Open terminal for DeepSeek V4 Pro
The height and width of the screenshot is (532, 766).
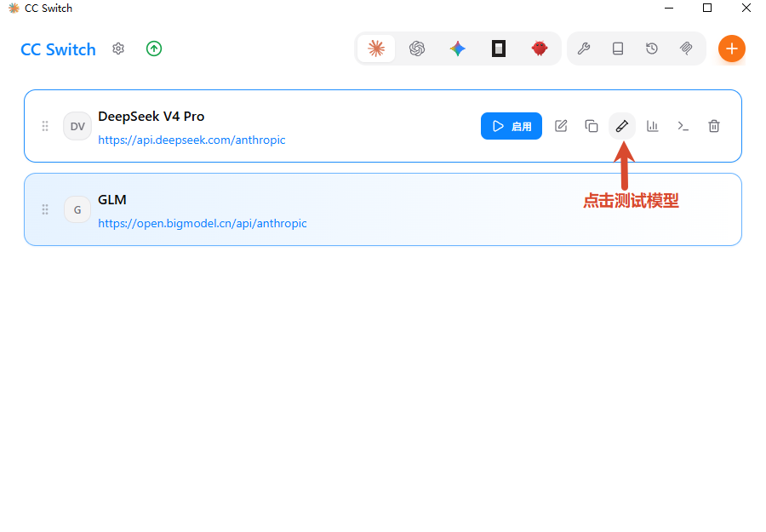683,126
